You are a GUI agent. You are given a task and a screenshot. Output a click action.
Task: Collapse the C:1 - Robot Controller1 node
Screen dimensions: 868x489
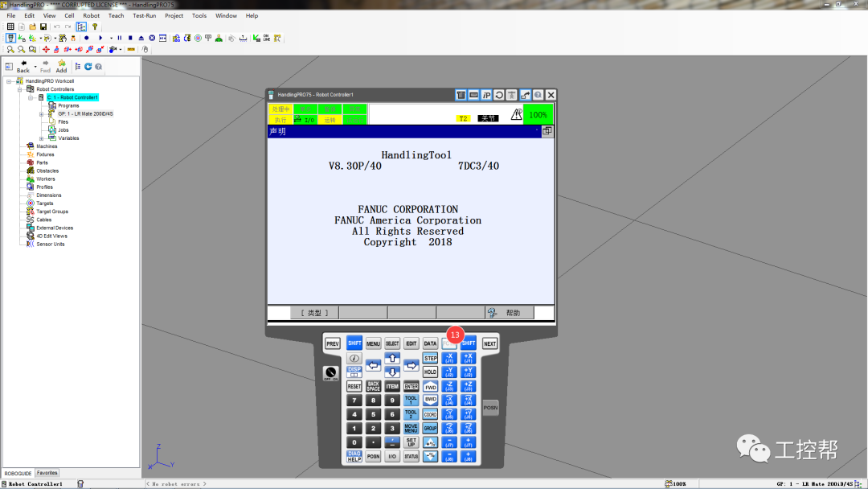[31, 97]
